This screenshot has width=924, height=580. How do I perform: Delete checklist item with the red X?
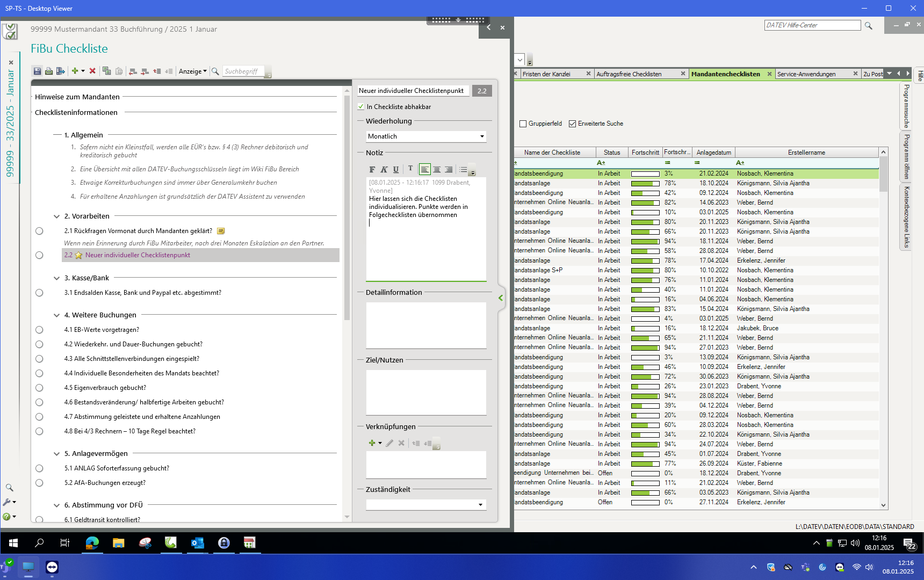pos(92,71)
